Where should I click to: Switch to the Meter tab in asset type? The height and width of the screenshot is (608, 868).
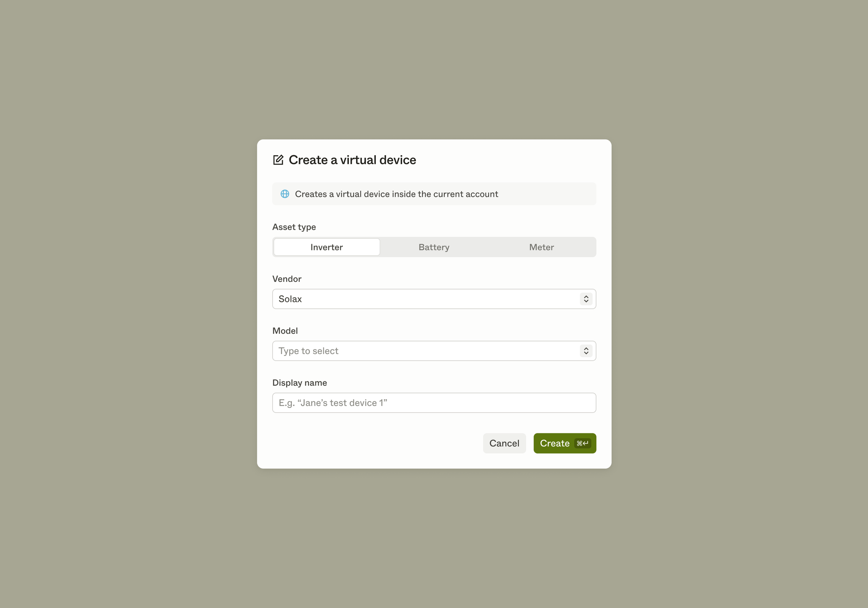[541, 247]
